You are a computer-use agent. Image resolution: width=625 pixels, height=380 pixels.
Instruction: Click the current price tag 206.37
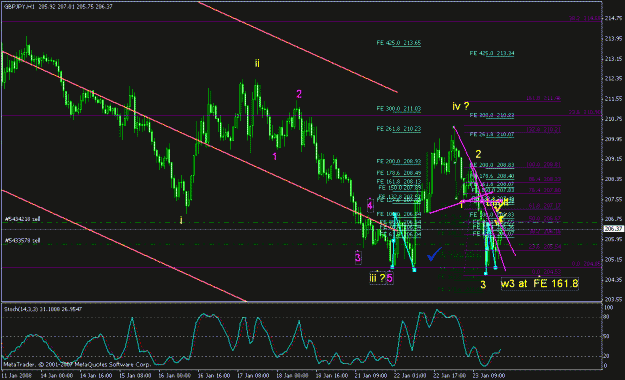pos(614,228)
